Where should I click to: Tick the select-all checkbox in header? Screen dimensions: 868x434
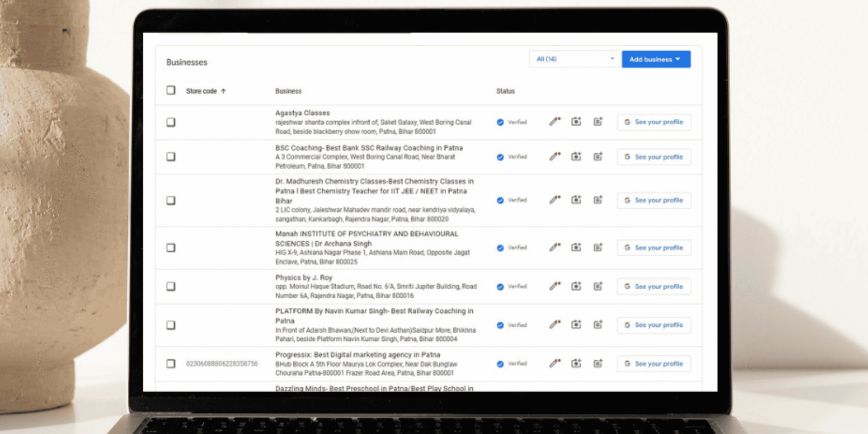click(x=171, y=91)
